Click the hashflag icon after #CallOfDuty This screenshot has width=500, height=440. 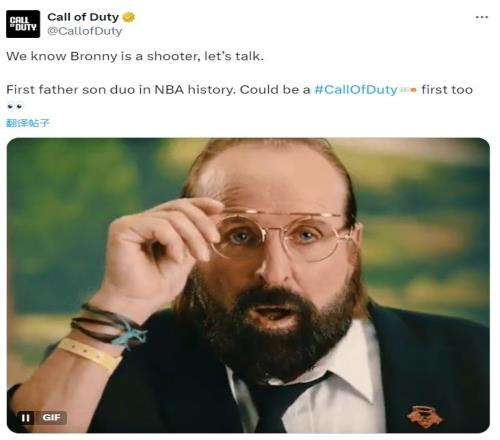[408, 90]
